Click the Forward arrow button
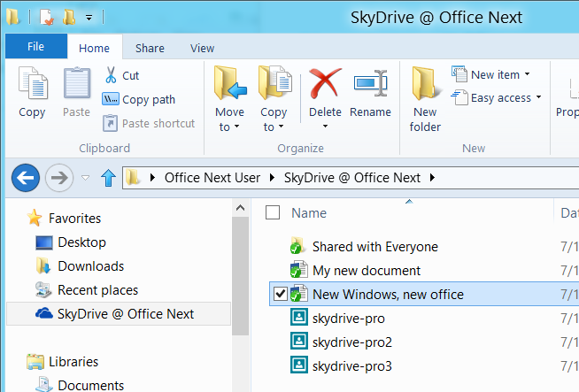This screenshot has height=392, width=579. point(59,178)
